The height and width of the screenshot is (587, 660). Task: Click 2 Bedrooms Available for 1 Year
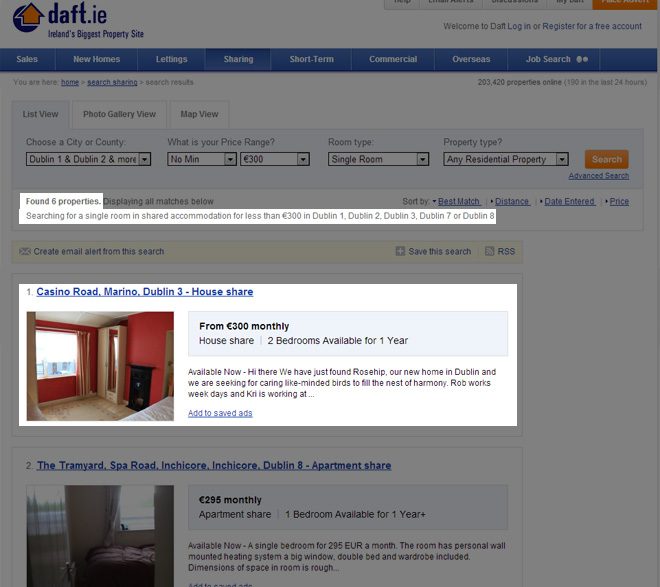pyautogui.click(x=338, y=340)
